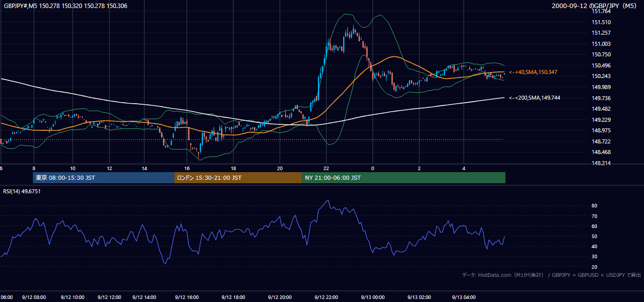Click RSI axis level 50
Viewport: 644px width, 302px height.
[x=594, y=236]
